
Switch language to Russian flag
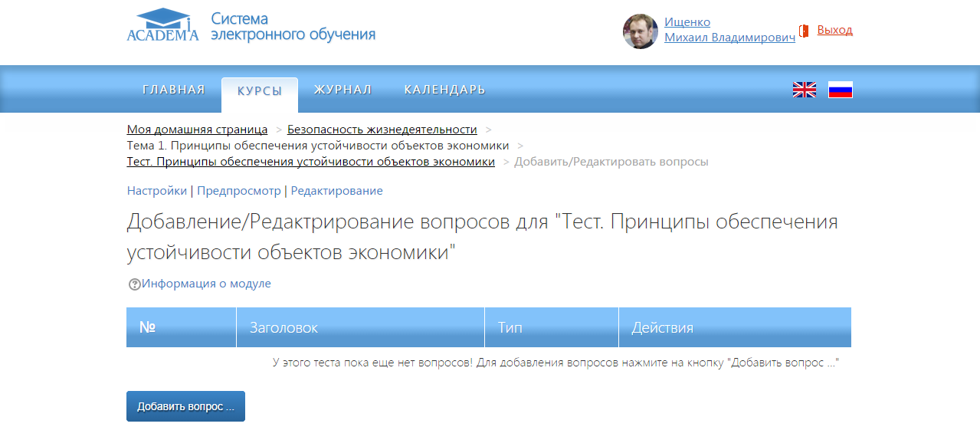coord(840,90)
